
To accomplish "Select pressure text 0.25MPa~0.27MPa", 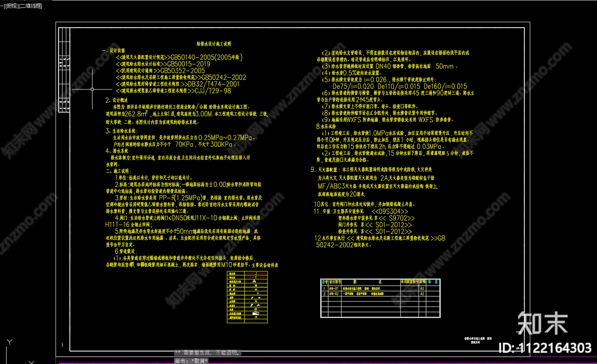I will pos(225,138).
